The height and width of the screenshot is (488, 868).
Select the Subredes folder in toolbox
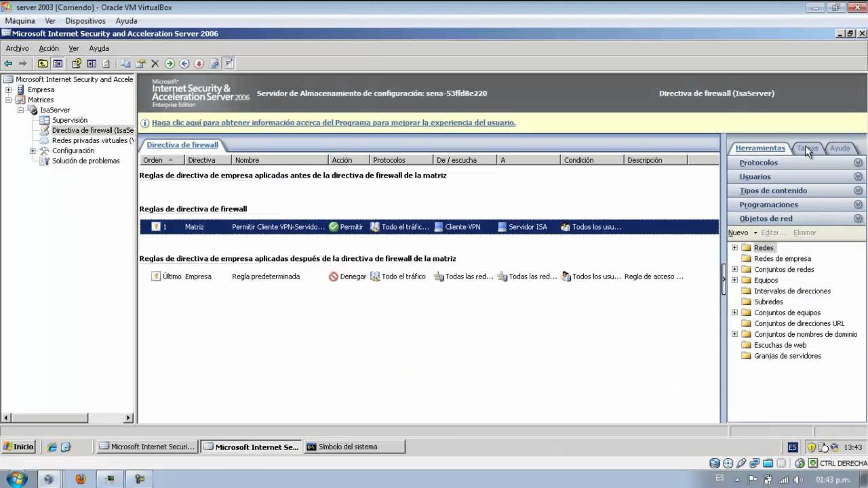click(x=768, y=302)
